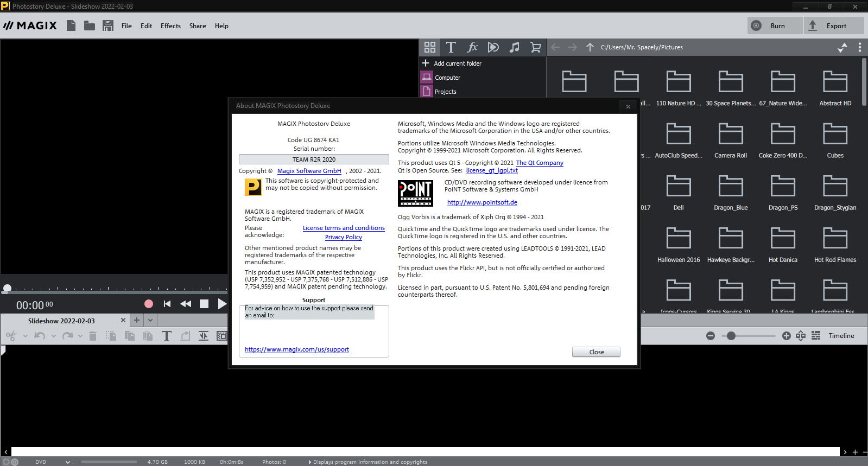868x466 pixels.
Task: Go back in media browser
Action: (x=555, y=47)
